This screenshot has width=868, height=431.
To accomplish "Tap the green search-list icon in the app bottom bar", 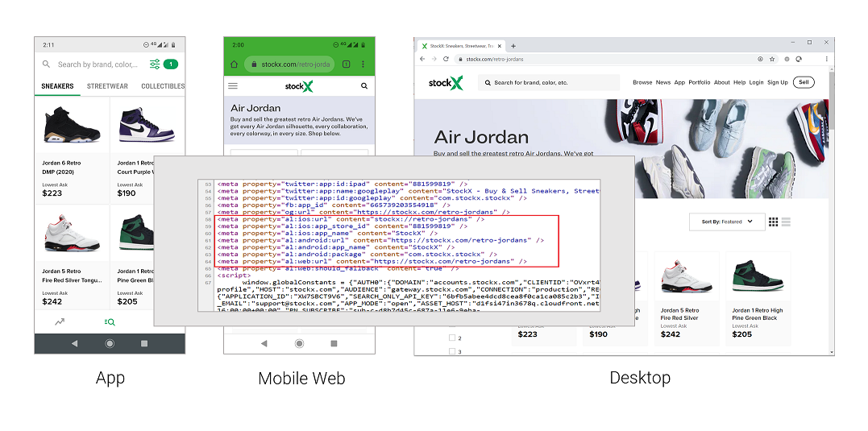I will tap(110, 322).
